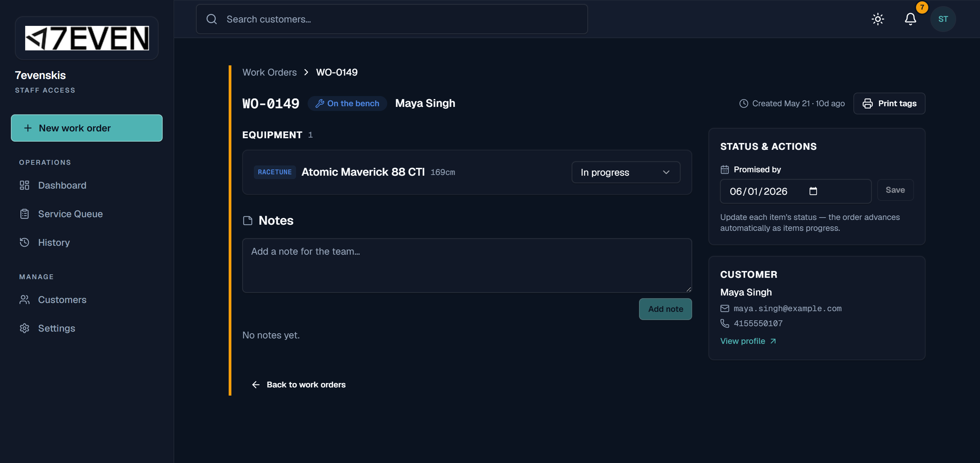Click Created May 21 · 10d ago text
The image size is (980, 463).
pyautogui.click(x=798, y=103)
